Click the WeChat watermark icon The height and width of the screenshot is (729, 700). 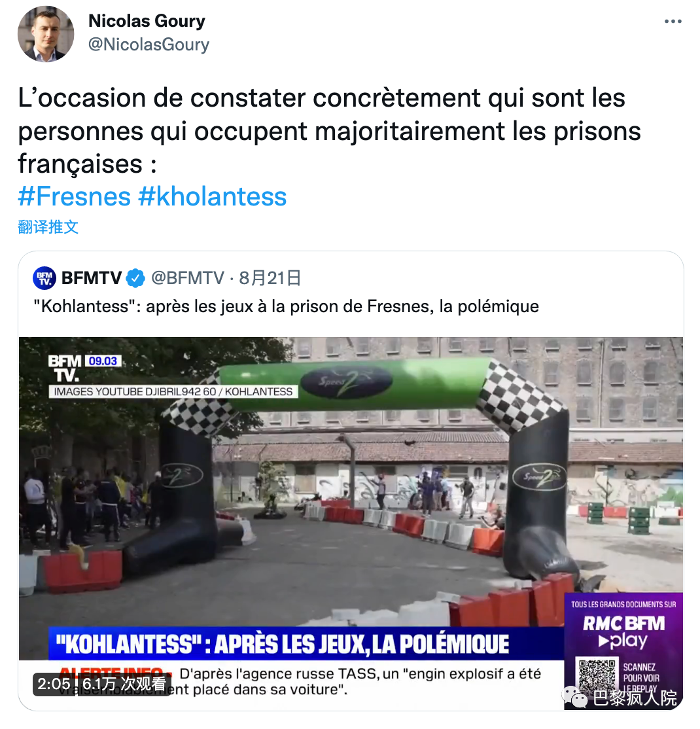pyautogui.click(x=574, y=698)
